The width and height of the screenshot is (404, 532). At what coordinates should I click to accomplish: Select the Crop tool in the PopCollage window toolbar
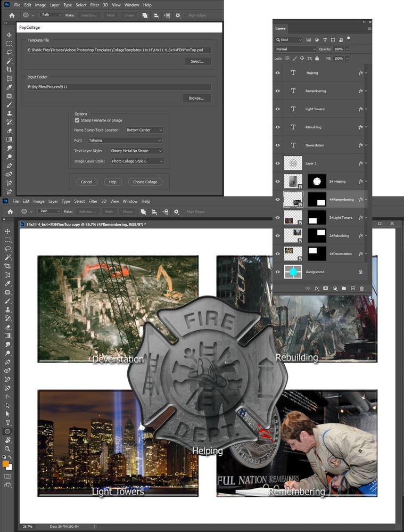pos(9,70)
